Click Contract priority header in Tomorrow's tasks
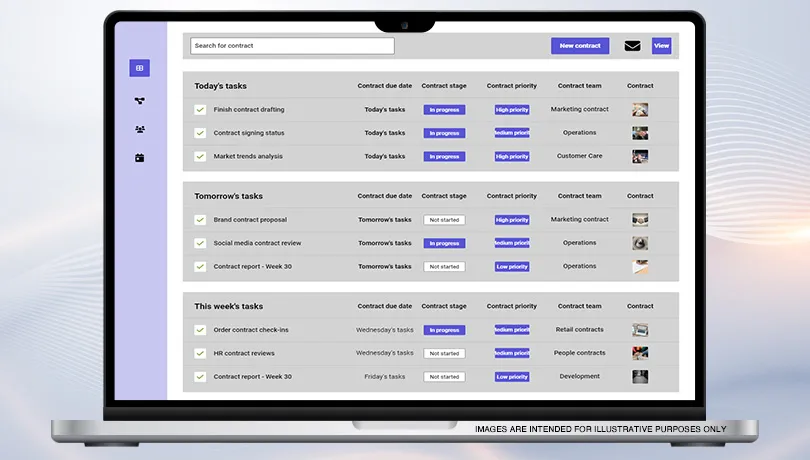 [512, 196]
